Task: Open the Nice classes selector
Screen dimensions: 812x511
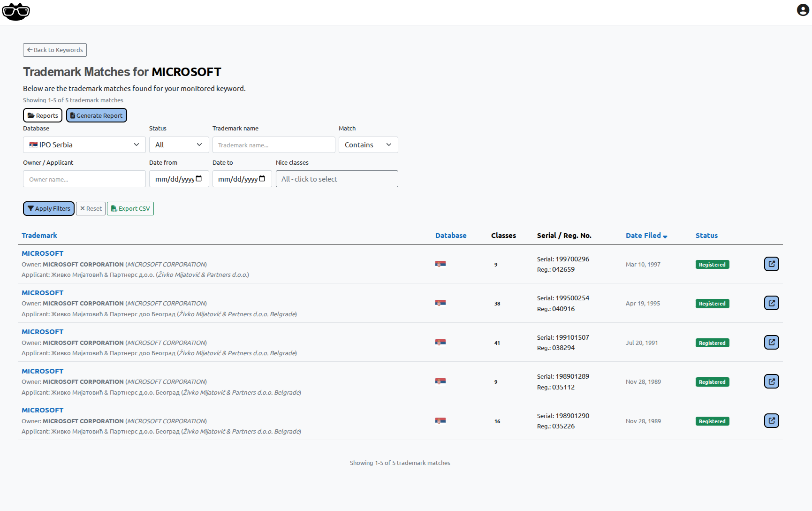Action: coord(337,179)
